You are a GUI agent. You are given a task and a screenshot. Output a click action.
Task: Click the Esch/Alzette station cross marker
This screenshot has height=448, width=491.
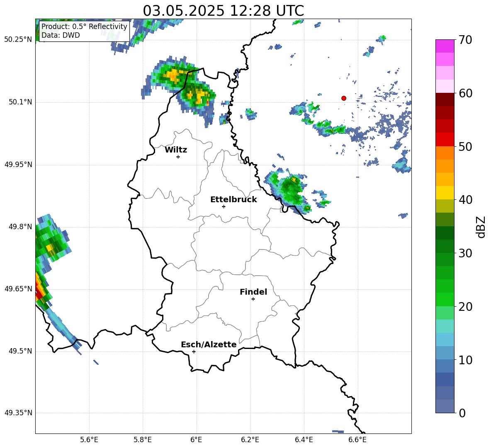point(194,351)
